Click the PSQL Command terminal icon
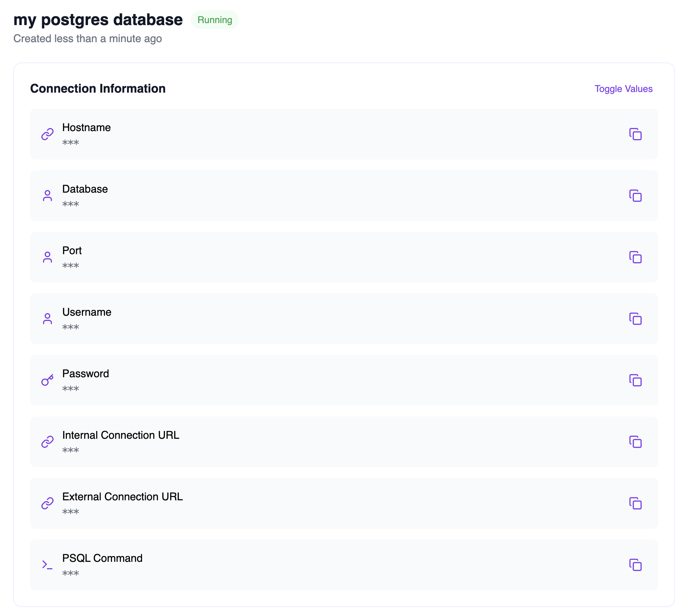 47,564
